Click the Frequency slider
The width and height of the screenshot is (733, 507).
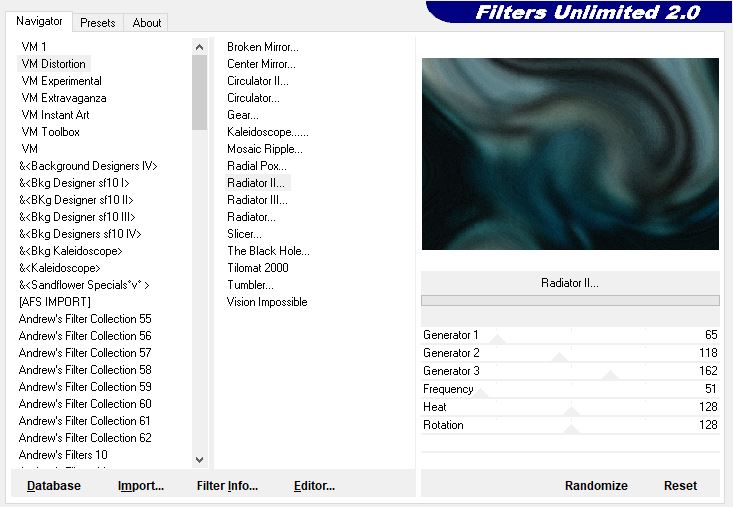click(x=570, y=389)
